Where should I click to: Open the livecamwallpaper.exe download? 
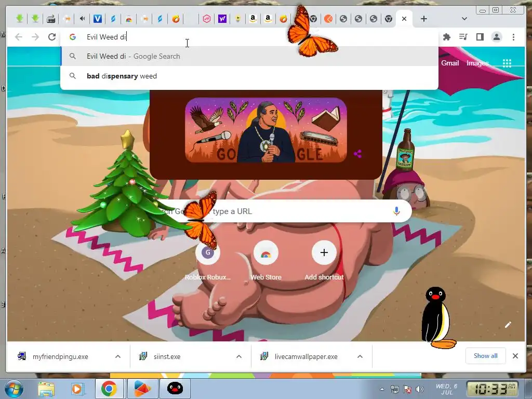click(306, 356)
